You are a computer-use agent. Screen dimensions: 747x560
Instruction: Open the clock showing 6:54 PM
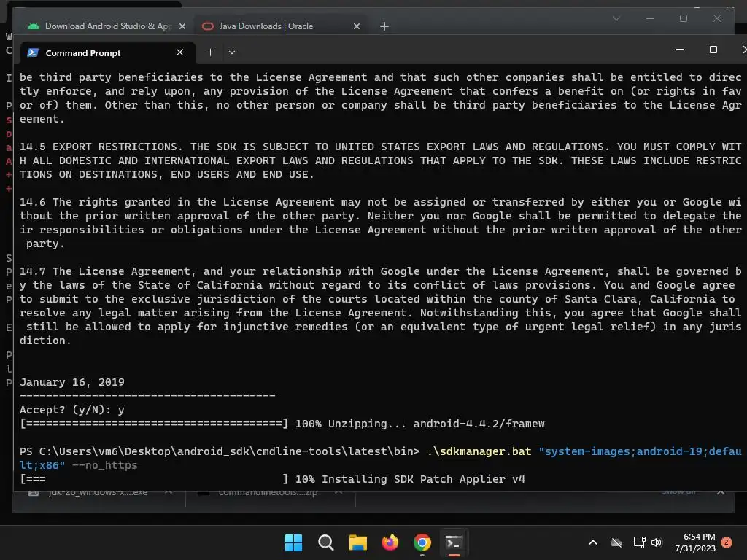(x=695, y=542)
